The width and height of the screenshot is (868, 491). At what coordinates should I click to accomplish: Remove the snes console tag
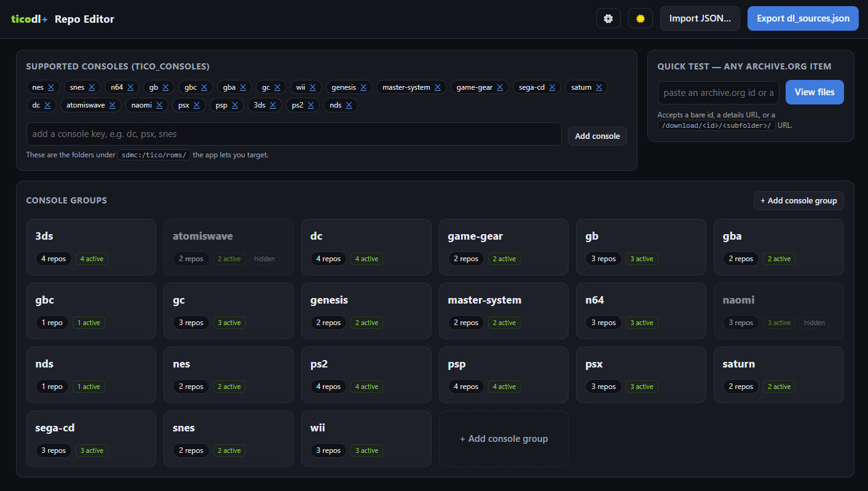point(92,87)
